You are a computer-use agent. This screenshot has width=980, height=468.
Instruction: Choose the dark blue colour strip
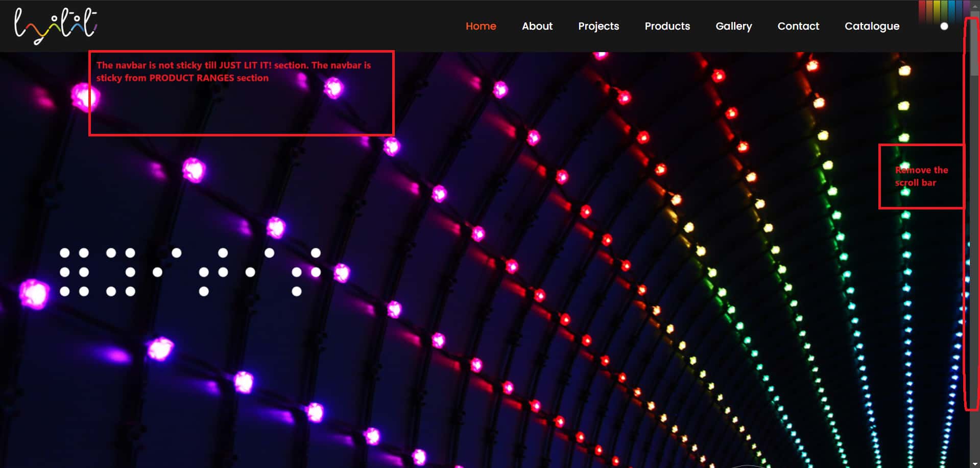[959, 10]
